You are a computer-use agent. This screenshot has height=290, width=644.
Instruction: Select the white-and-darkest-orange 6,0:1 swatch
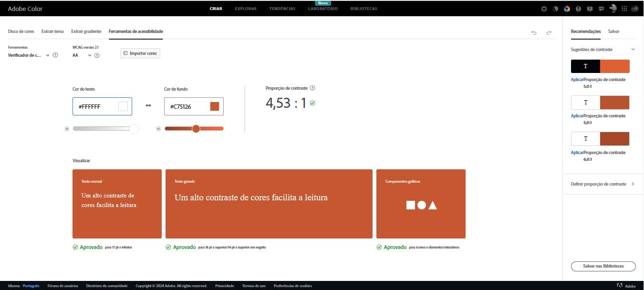600,139
